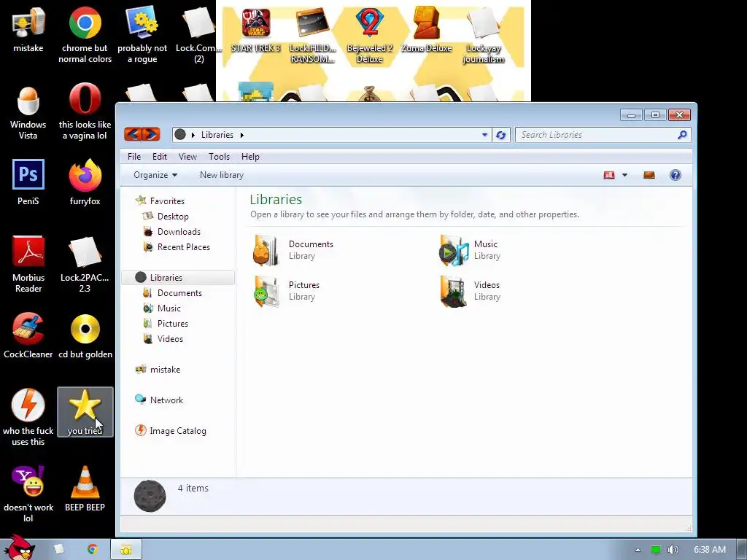Open the Edit menu

160,157
